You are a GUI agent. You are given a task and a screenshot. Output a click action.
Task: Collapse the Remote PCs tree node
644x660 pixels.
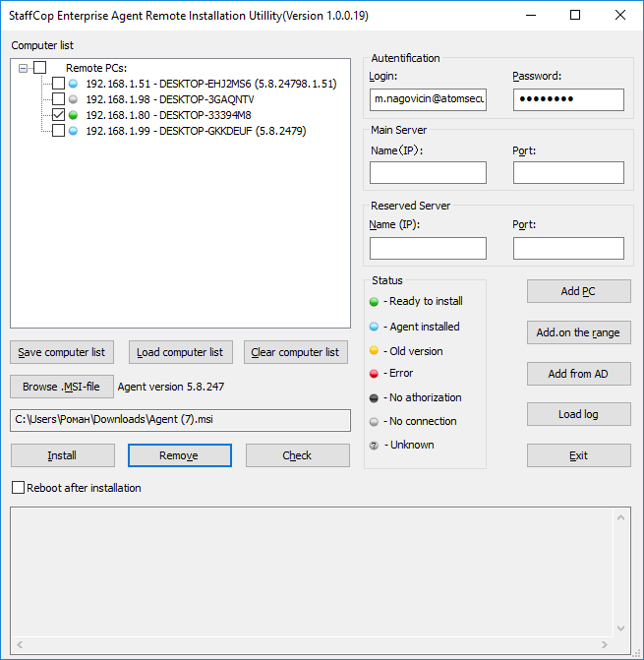click(x=24, y=68)
